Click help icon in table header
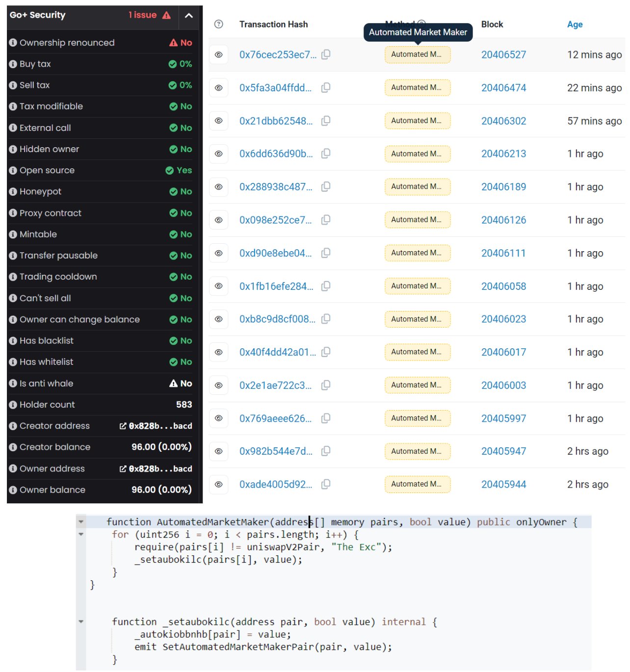This screenshot has width=630, height=672. click(x=219, y=24)
